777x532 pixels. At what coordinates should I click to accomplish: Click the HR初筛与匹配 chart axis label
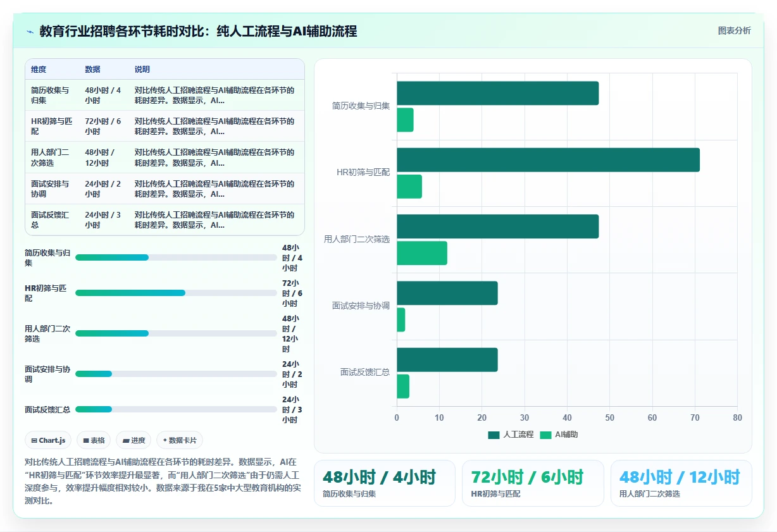363,172
